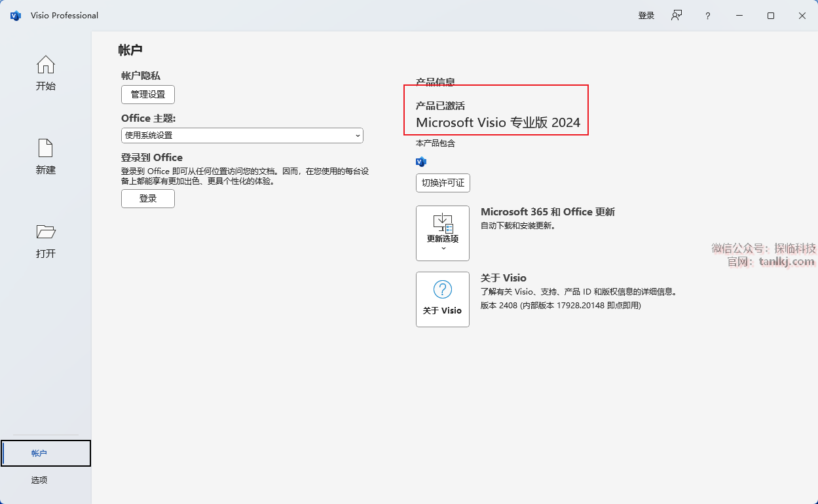Open the 新建 new document page
The width and height of the screenshot is (818, 504).
click(46, 157)
